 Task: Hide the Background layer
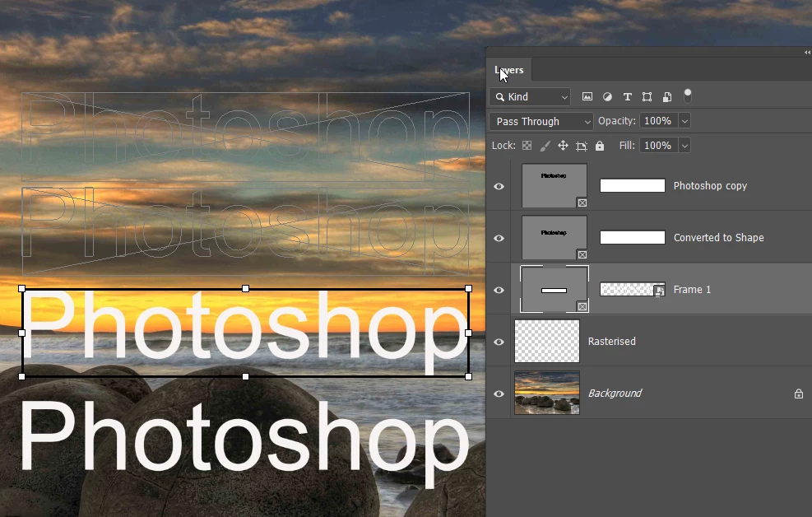coord(499,394)
